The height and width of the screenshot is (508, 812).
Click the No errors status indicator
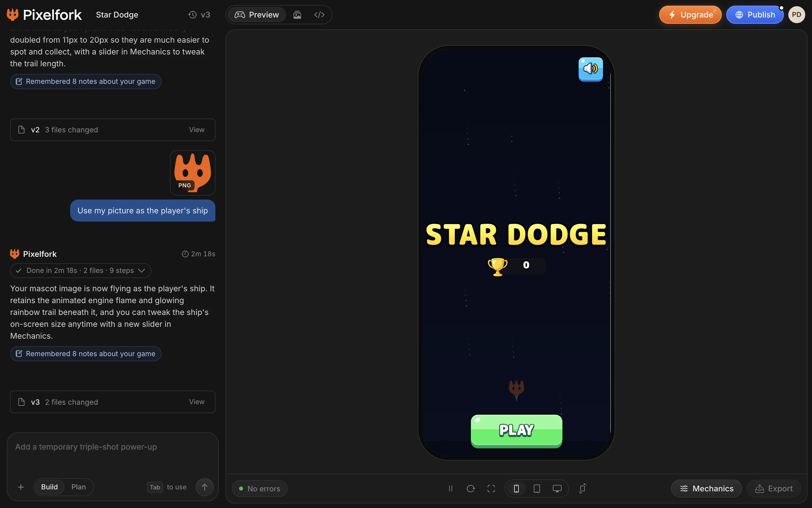point(259,489)
